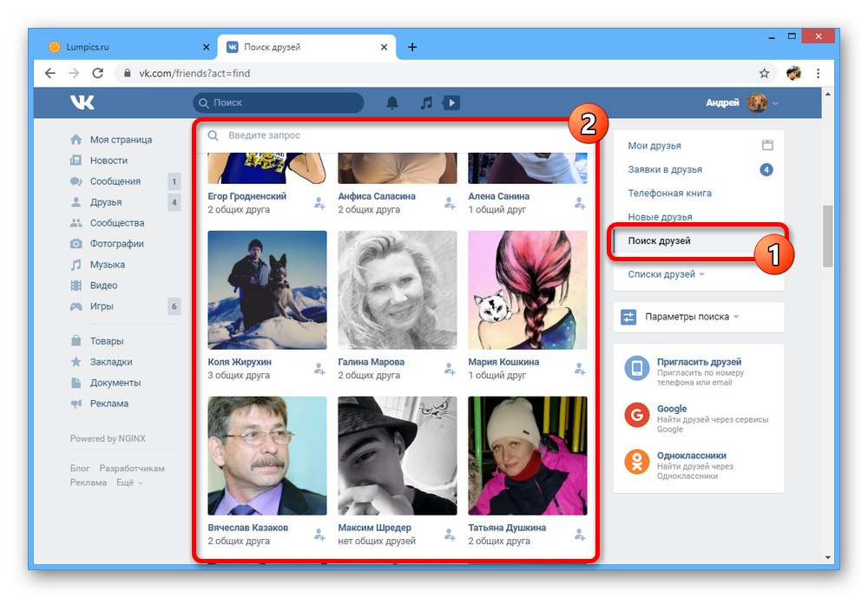Screen dimensions: 868x598
Task: Expand the Списки друзей dropdown
Action: pos(702,274)
